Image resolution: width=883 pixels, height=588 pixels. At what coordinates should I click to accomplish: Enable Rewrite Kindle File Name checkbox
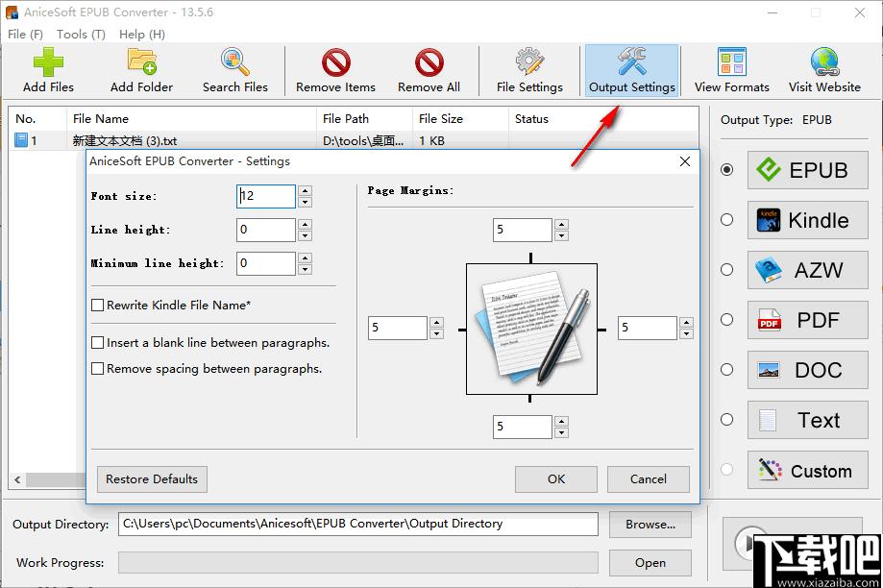pos(97,306)
